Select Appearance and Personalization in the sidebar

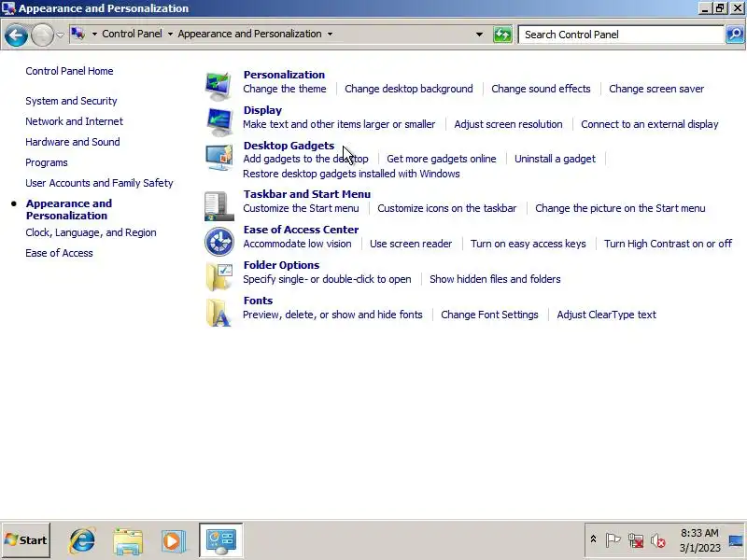(x=69, y=209)
